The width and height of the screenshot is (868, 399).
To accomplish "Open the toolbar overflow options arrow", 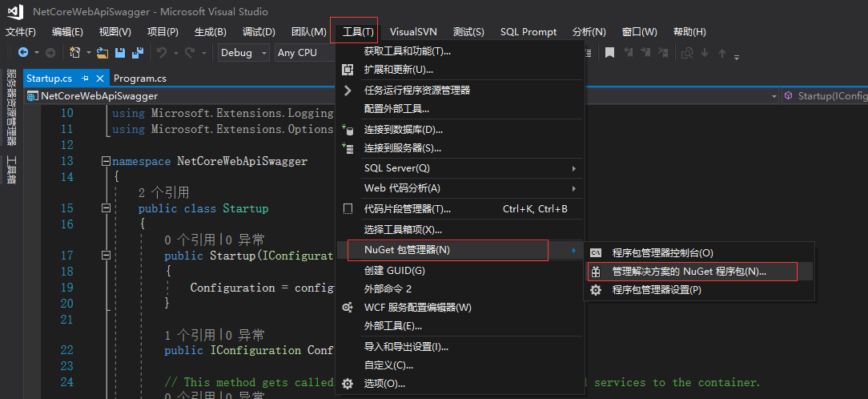I will pyautogui.click(x=737, y=56).
